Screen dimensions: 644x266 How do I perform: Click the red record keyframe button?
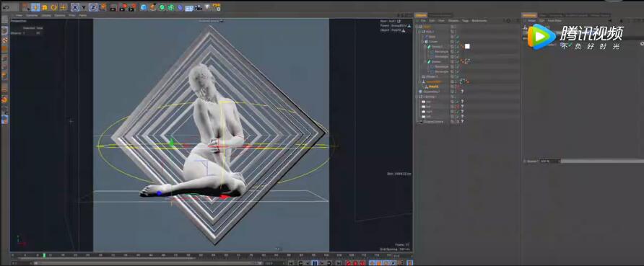click(348, 263)
